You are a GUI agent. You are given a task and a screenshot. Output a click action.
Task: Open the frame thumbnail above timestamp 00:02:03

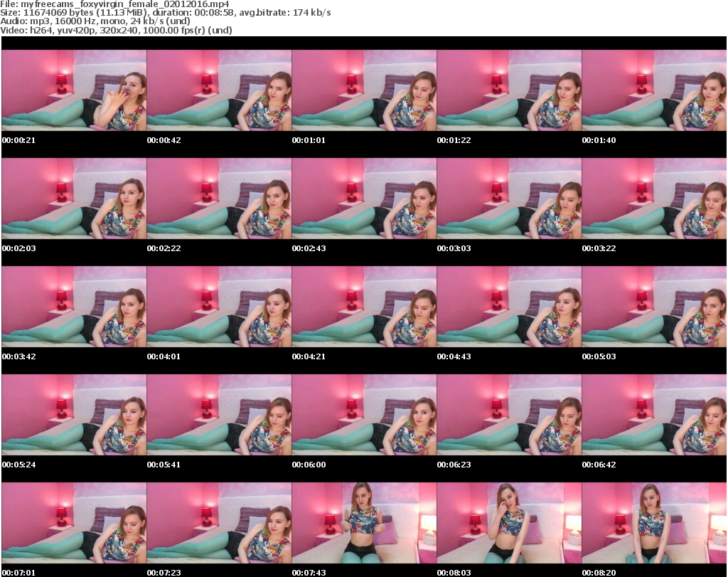pyautogui.click(x=74, y=198)
